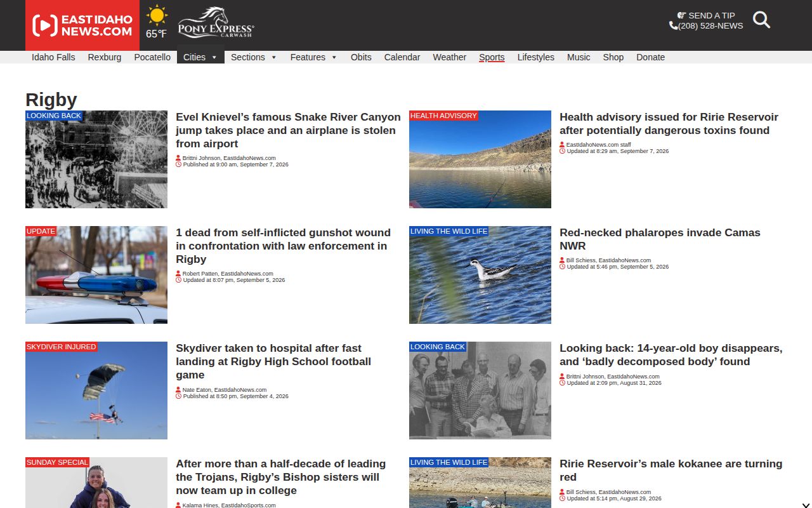Click byline Nate Eaton, EastIdahoNews.com
This screenshot has width=812, height=508.
(x=225, y=390)
